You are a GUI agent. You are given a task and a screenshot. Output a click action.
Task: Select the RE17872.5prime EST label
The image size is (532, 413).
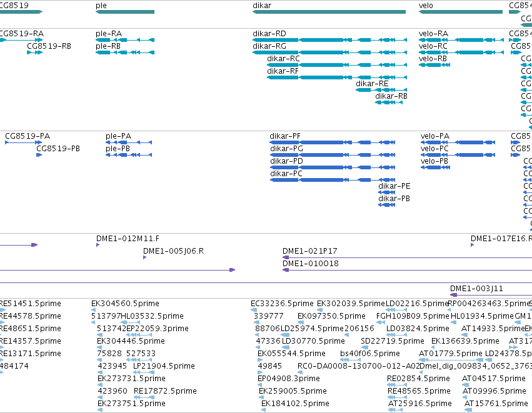click(x=165, y=391)
